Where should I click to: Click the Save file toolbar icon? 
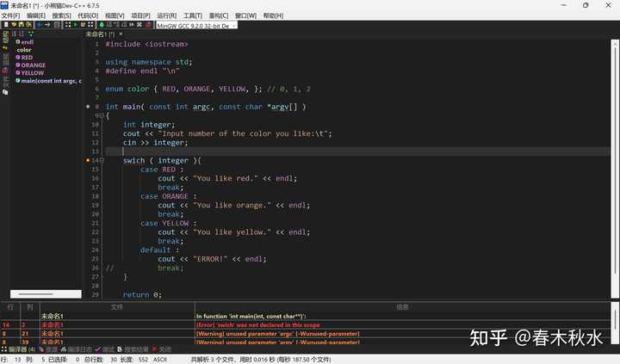click(x=22, y=24)
